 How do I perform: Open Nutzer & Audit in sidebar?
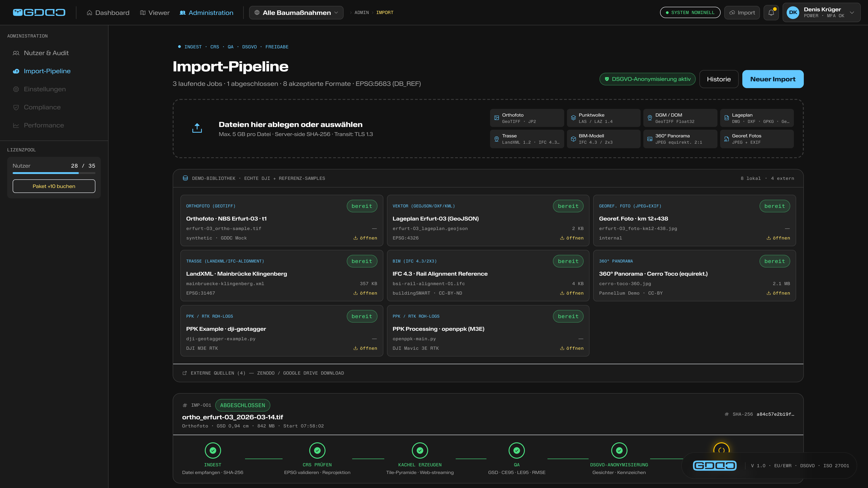pos(54,53)
